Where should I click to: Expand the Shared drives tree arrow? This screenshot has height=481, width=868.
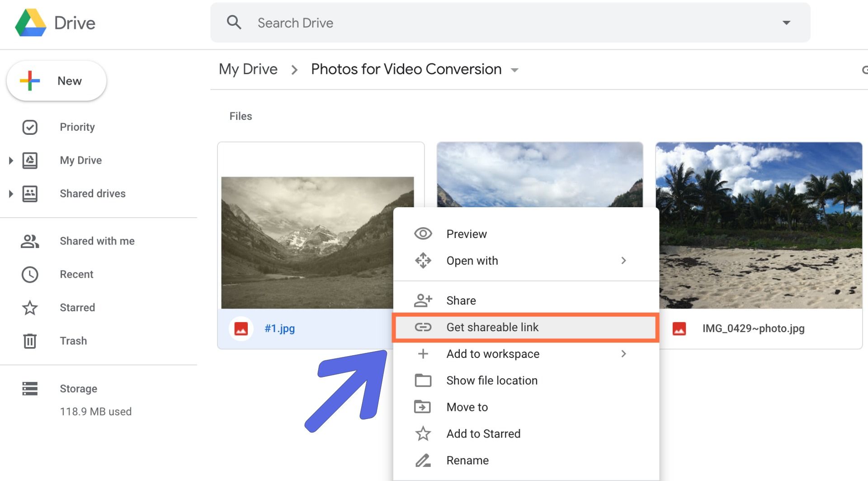[11, 194]
